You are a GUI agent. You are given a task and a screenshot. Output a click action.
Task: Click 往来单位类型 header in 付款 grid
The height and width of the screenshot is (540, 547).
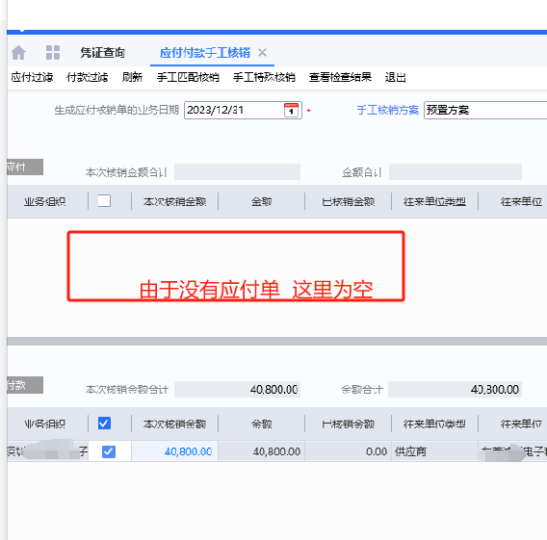434,424
